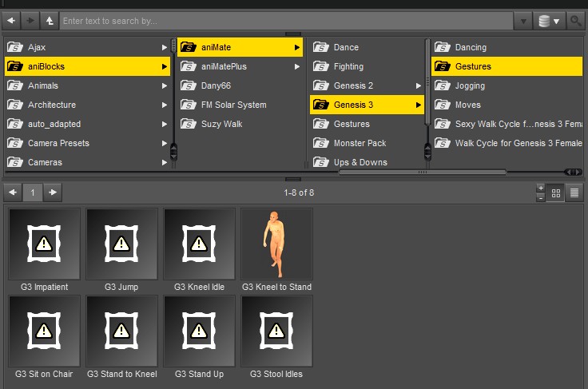Open the Monster Pack folder
Screen dimensions: 588x389
[367, 143]
